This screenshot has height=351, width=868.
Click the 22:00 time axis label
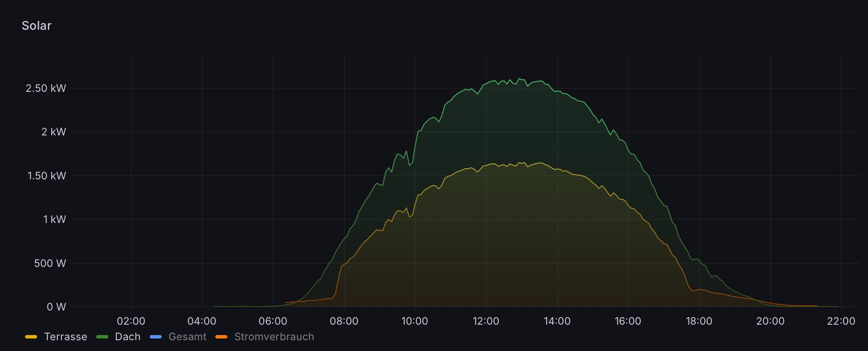point(841,321)
